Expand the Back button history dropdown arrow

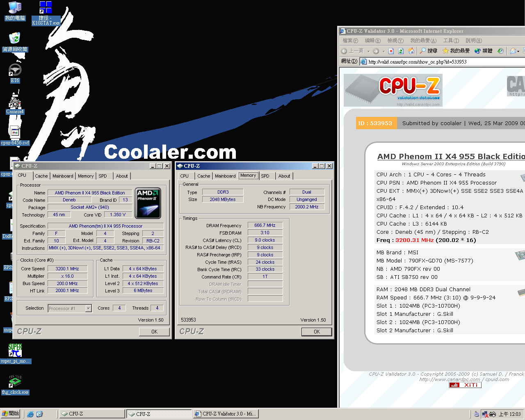click(x=368, y=51)
